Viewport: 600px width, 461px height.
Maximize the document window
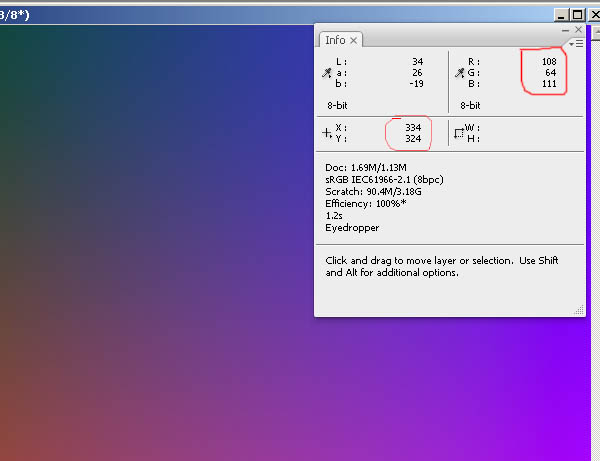click(577, 15)
